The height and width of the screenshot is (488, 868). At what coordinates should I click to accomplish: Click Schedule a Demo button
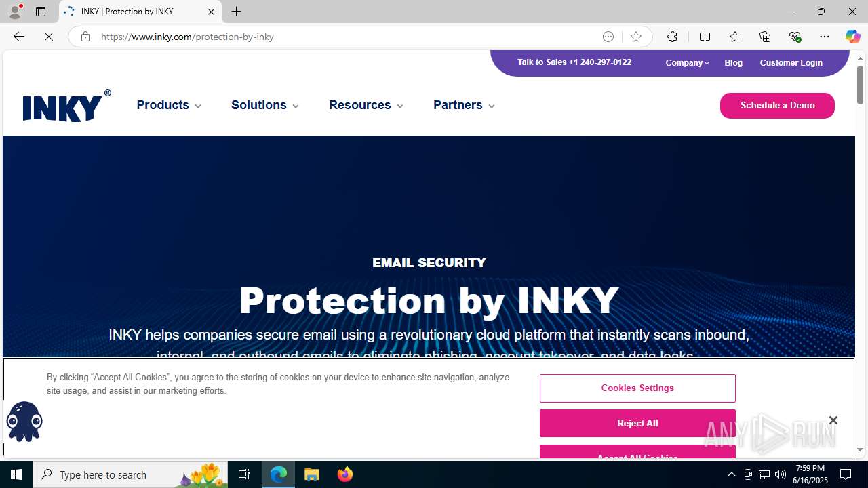(777, 106)
